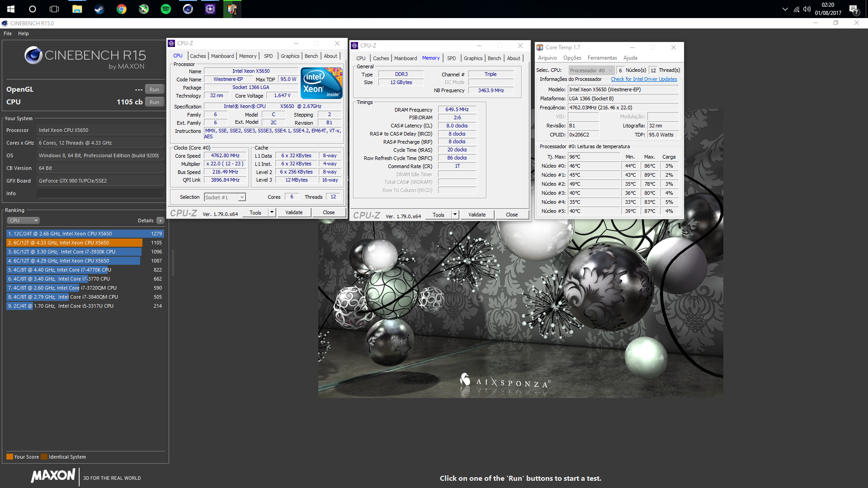Select ranking entry Intel Core i7-4770K

(x=85, y=270)
